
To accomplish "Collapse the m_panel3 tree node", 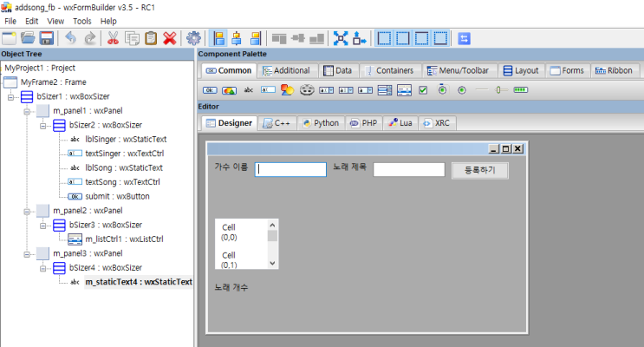I will click(x=27, y=254).
